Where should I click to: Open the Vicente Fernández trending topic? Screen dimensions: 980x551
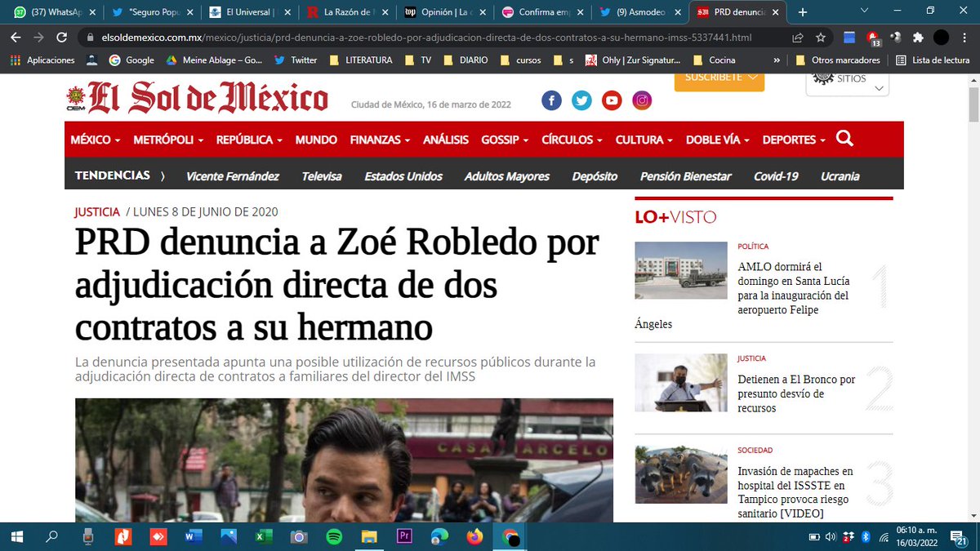233,176
